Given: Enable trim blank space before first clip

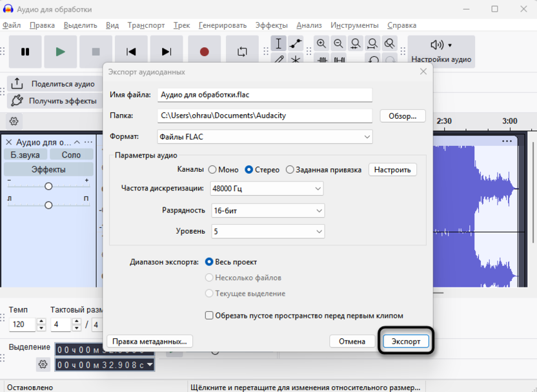Looking at the screenshot, I should click(209, 316).
